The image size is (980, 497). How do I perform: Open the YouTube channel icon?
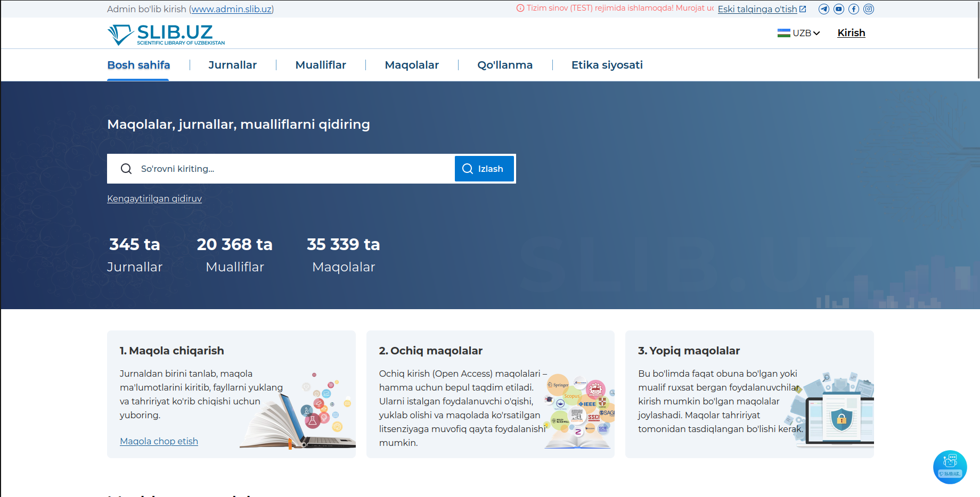[x=838, y=9]
